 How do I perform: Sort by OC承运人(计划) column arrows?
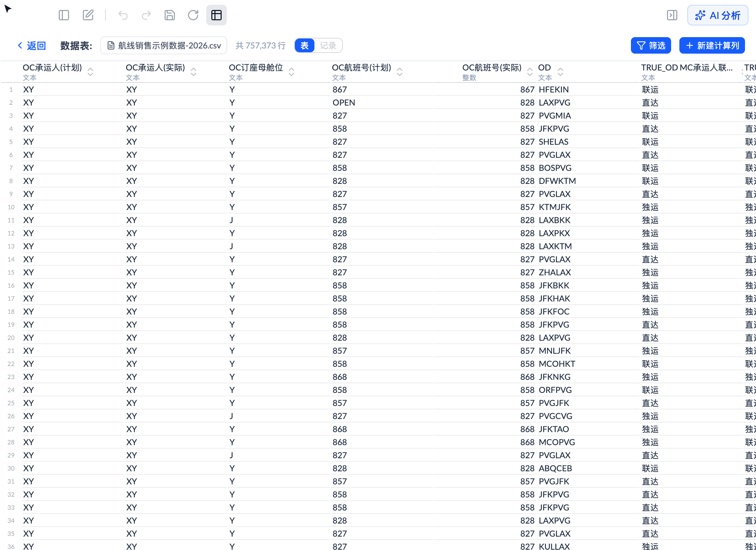pyautogui.click(x=90, y=71)
